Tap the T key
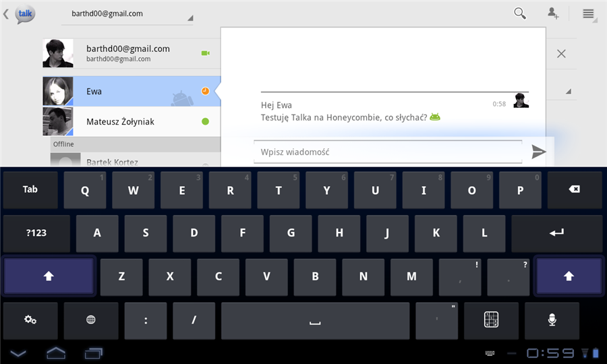Viewport: 607px width, 364px height. tap(279, 190)
